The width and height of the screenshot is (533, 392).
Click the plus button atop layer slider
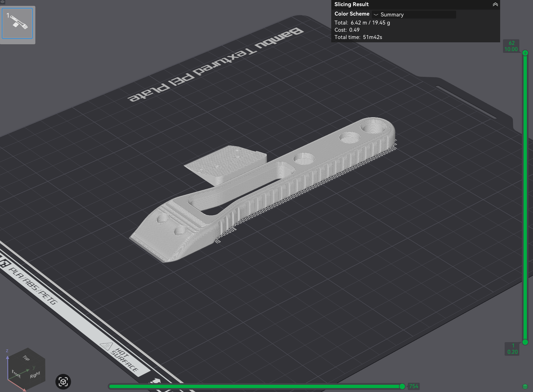click(525, 53)
